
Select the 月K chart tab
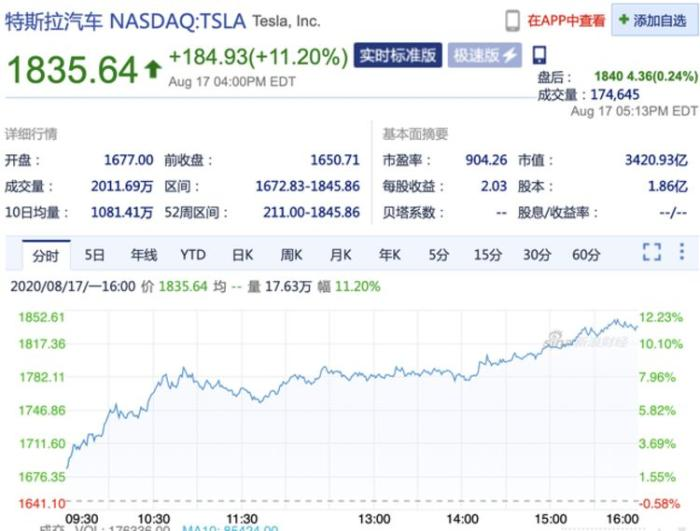click(340, 255)
